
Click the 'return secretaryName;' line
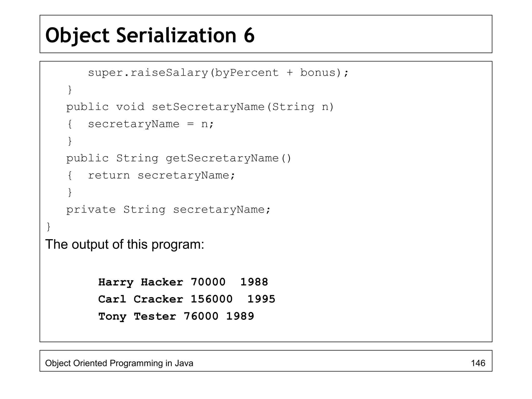coord(161,175)
